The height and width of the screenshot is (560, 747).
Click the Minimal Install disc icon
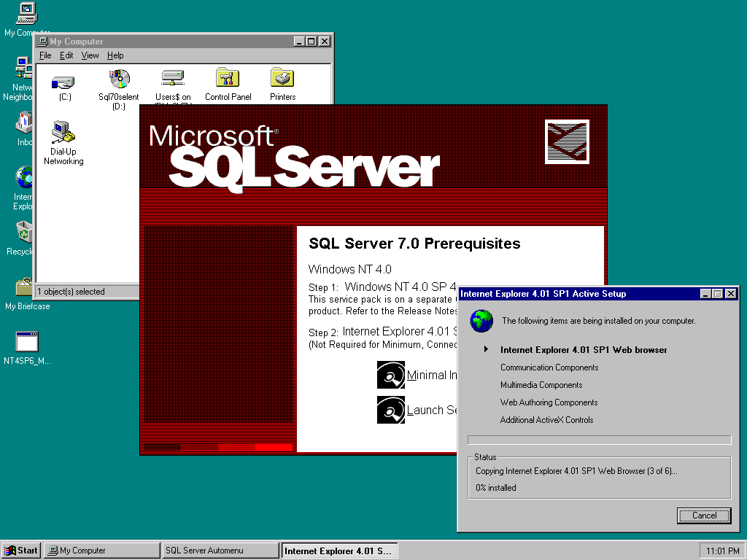point(391,375)
